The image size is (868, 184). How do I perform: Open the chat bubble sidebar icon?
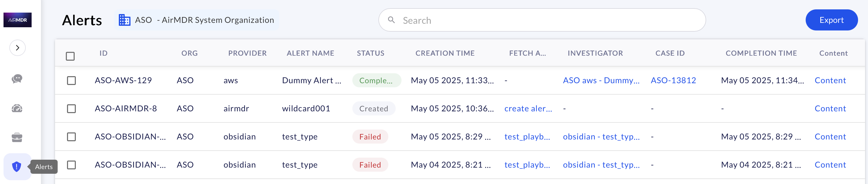click(17, 79)
